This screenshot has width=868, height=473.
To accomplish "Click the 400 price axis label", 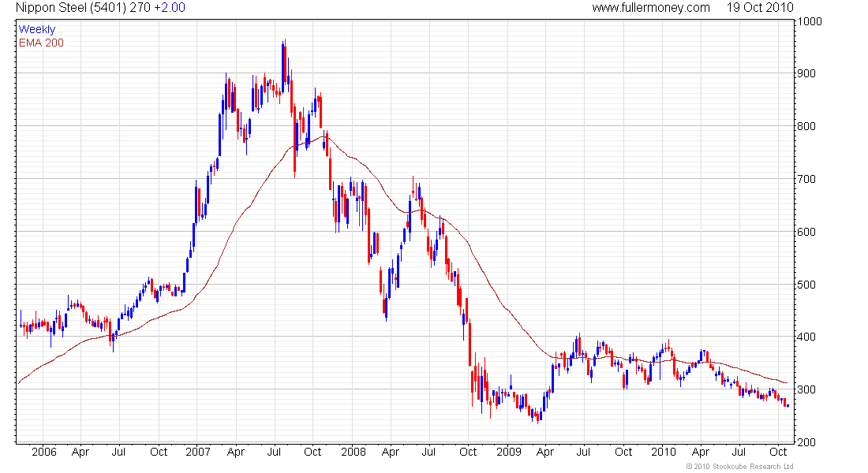I will pyautogui.click(x=806, y=337).
